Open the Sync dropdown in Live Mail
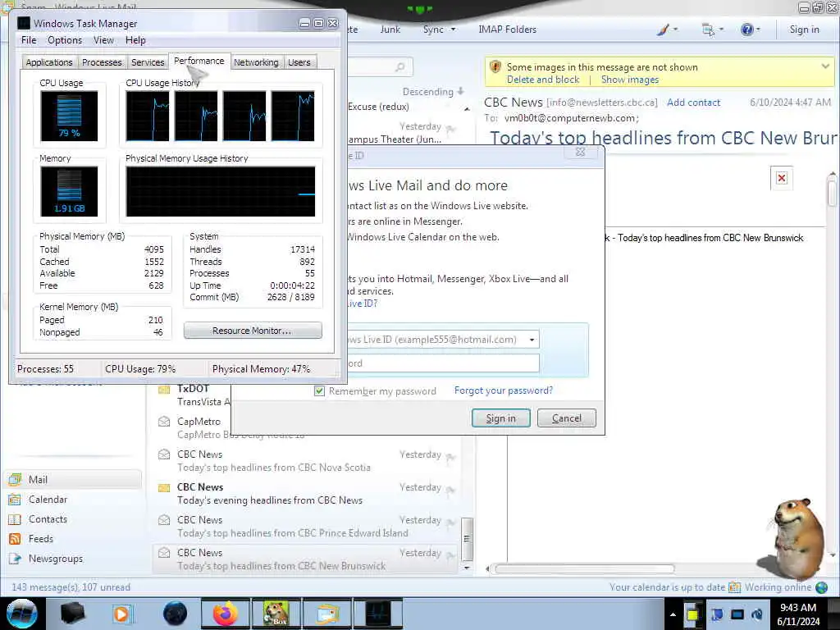 click(x=440, y=30)
